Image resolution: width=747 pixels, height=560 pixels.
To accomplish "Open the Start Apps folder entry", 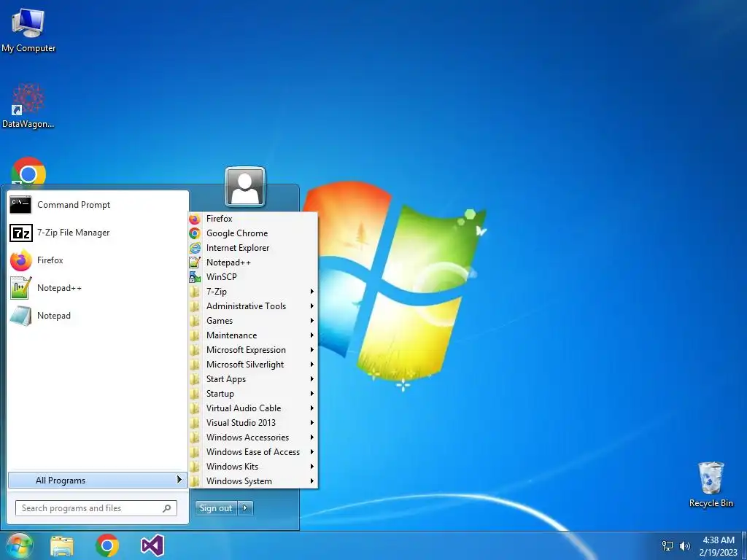I will 253,379.
